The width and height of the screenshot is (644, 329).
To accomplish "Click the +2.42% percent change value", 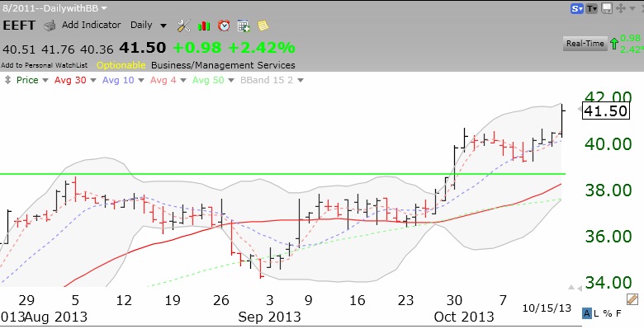I will [261, 48].
